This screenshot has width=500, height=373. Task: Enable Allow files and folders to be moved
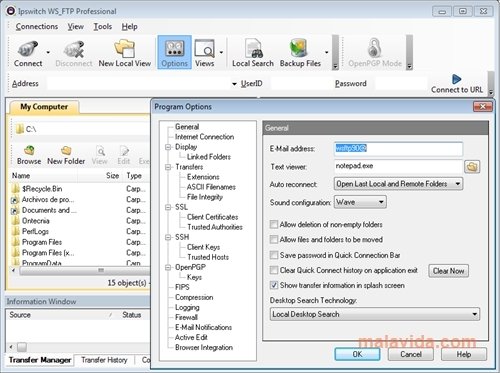click(x=274, y=239)
